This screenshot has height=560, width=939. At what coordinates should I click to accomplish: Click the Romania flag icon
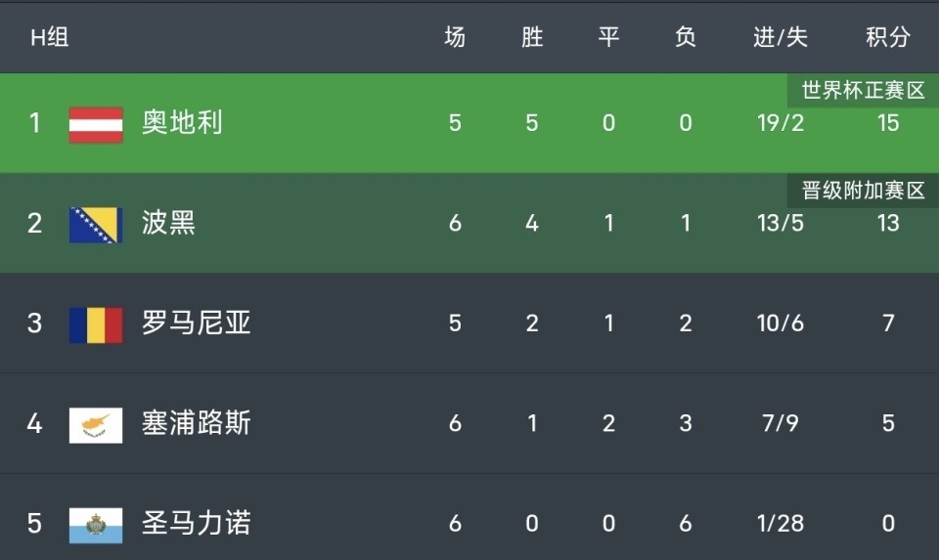[x=96, y=324]
